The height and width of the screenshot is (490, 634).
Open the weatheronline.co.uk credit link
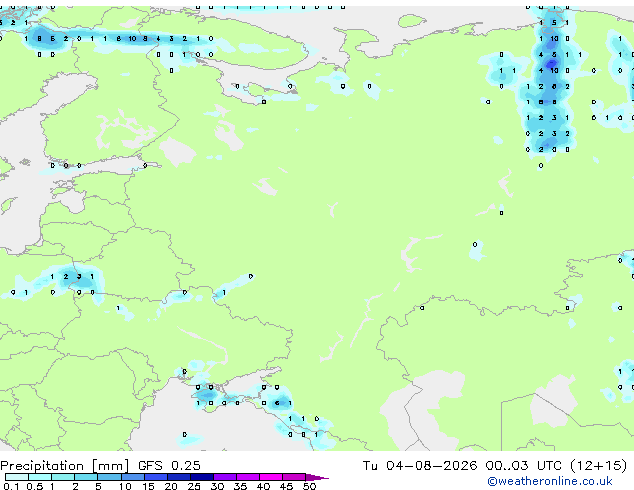[550, 481]
